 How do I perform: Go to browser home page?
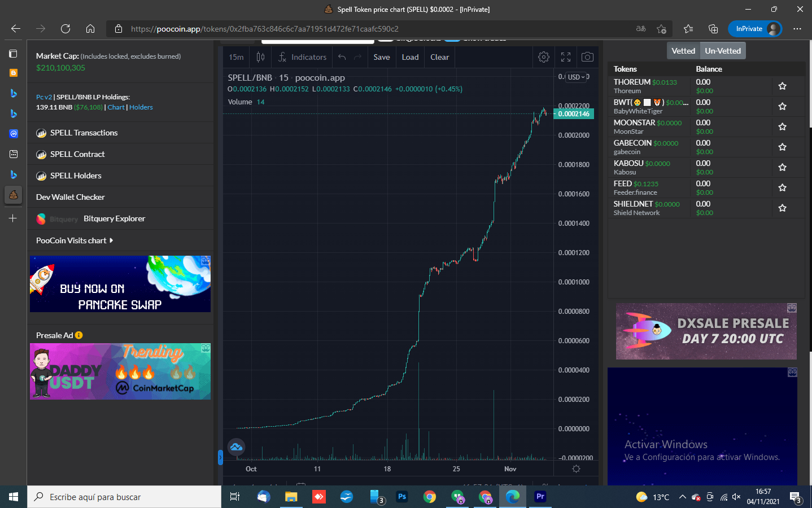(90, 29)
